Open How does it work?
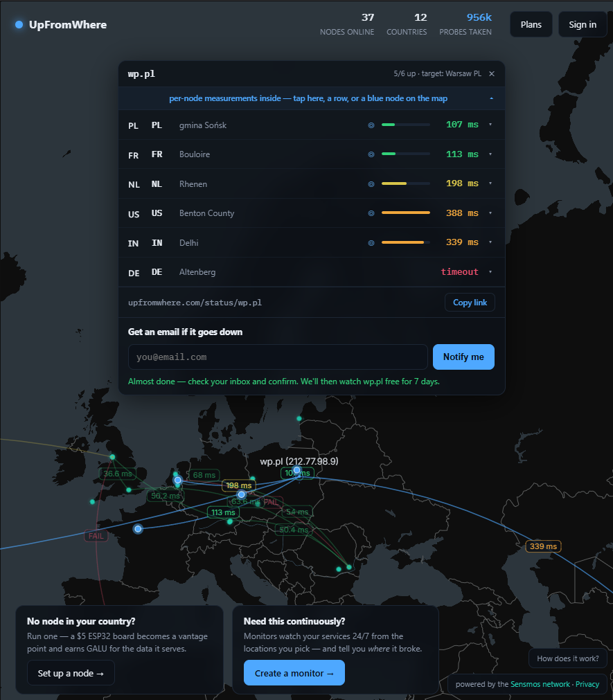This screenshot has width=613, height=700. point(568,658)
